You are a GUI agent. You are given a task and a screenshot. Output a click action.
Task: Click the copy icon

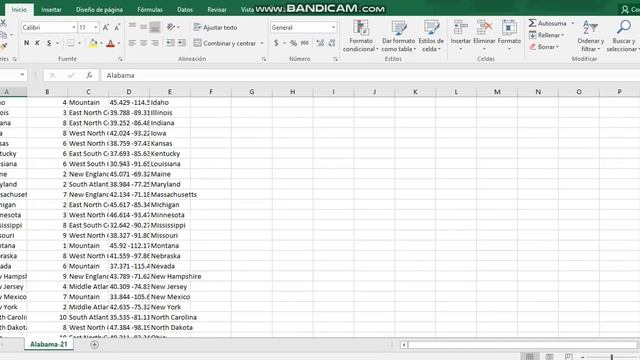point(3,35)
